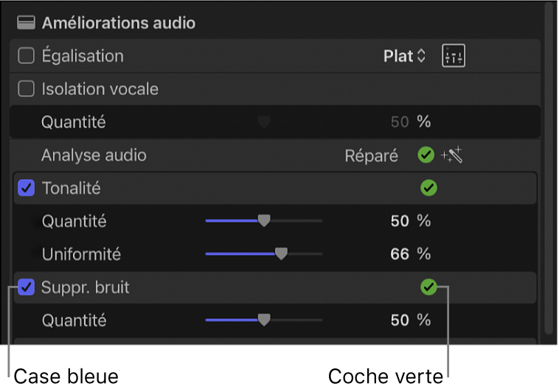Click the magic wand auto-enhance icon
Screen dimensions: 559x392
coord(451,155)
